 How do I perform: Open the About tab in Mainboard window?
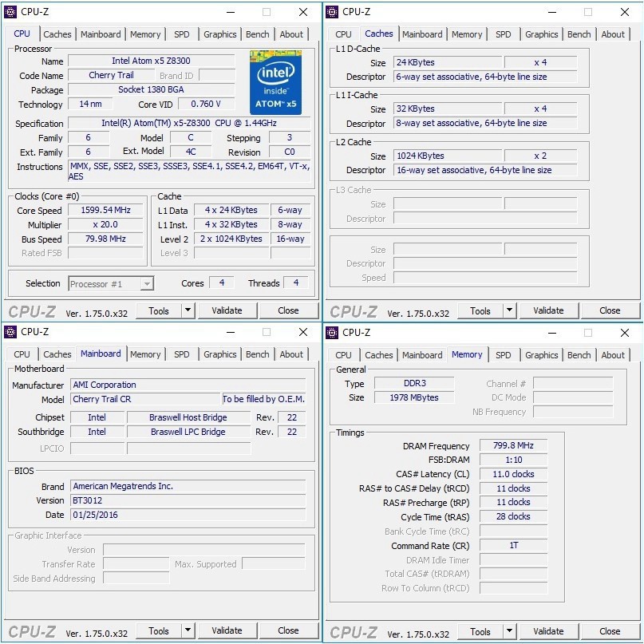[292, 354]
